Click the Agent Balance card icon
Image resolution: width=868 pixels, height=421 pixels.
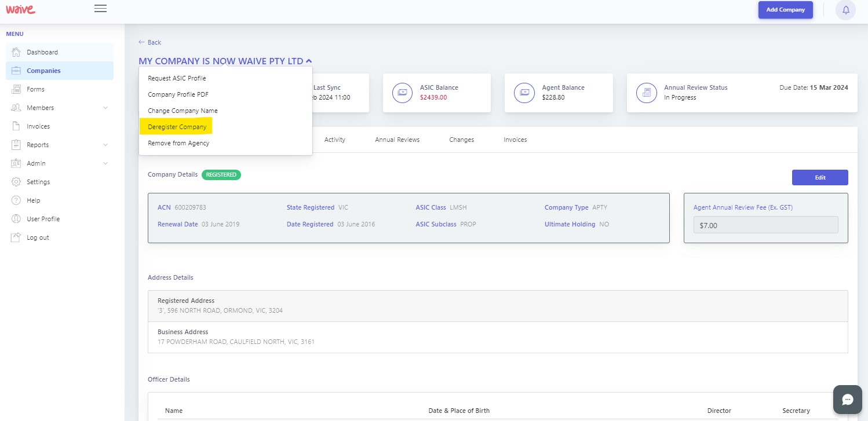524,93
